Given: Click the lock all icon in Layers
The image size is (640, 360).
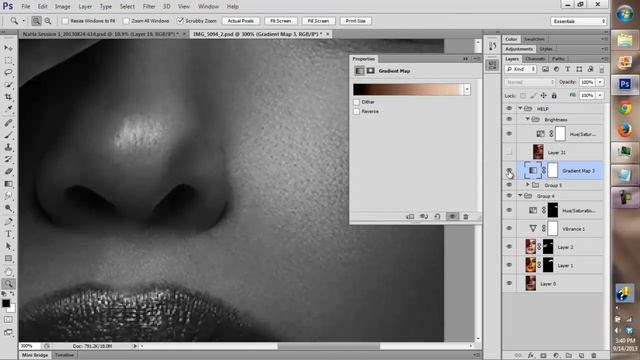Looking at the screenshot, I should 554,96.
